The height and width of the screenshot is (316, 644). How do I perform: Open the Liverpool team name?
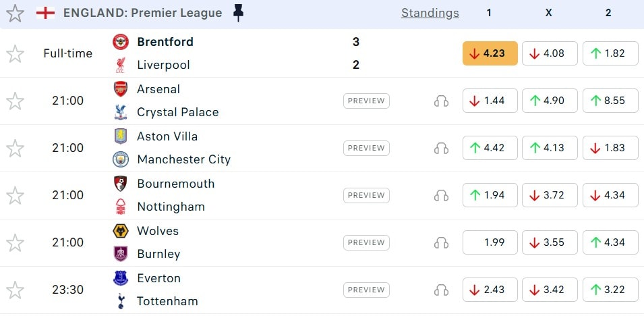tap(163, 65)
